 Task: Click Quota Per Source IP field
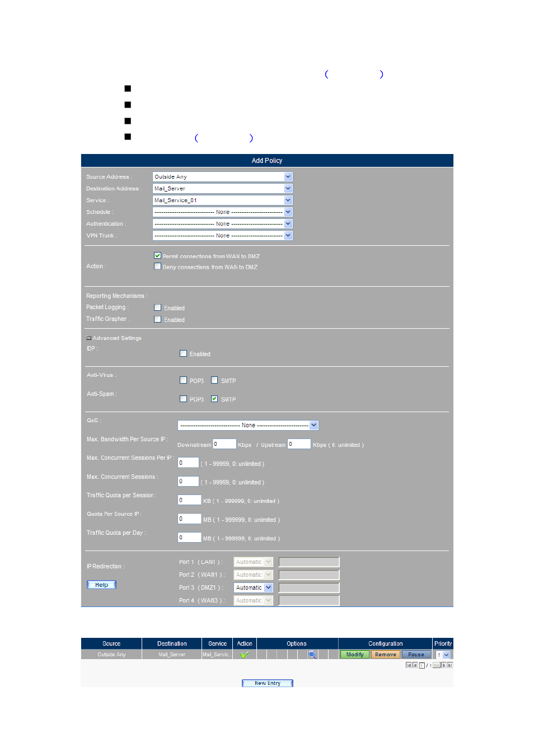(x=189, y=519)
